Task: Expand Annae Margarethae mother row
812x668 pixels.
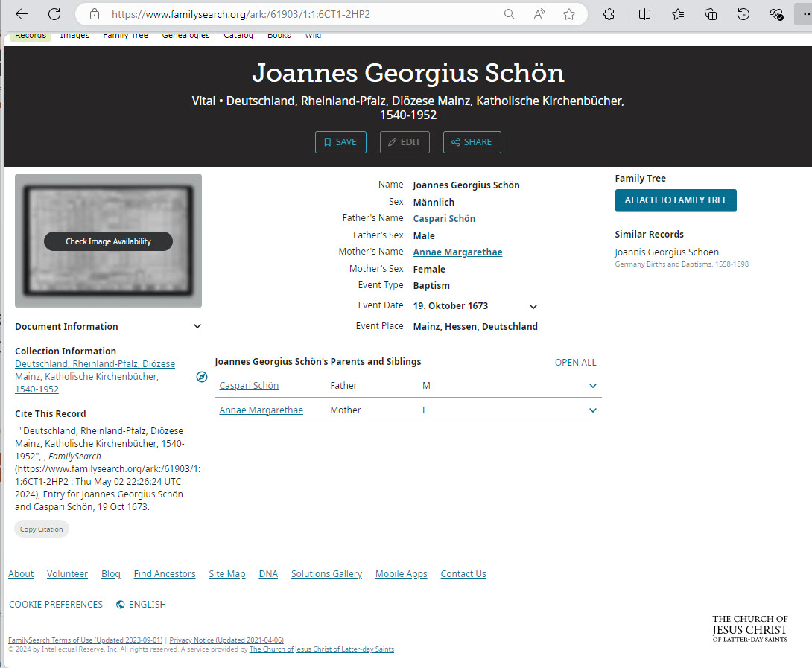Action: point(593,410)
